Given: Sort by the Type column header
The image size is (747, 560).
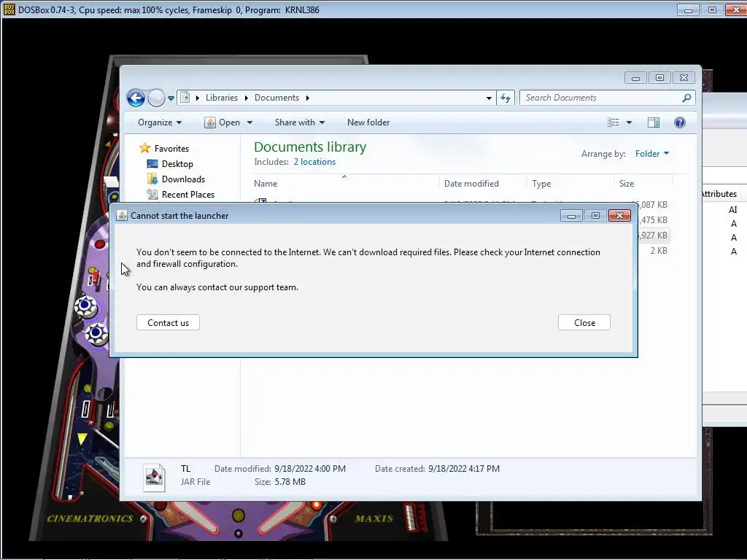Looking at the screenshot, I should pos(570,183).
